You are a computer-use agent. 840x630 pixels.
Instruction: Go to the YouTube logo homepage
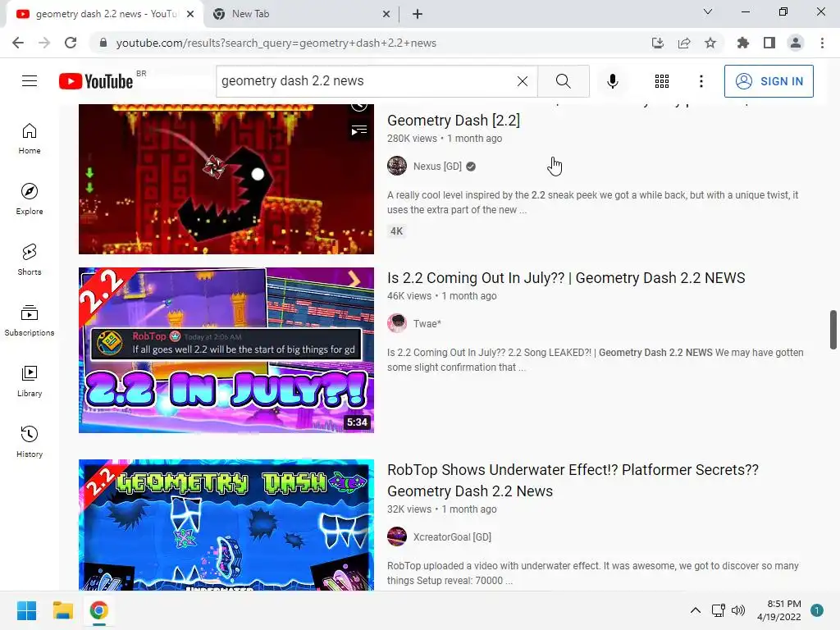coord(96,81)
